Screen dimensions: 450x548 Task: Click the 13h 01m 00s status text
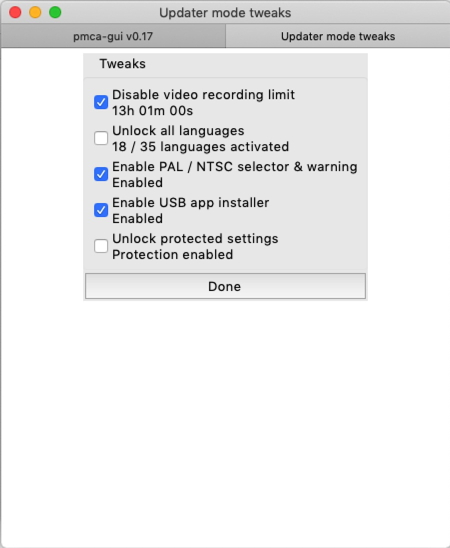click(152, 111)
